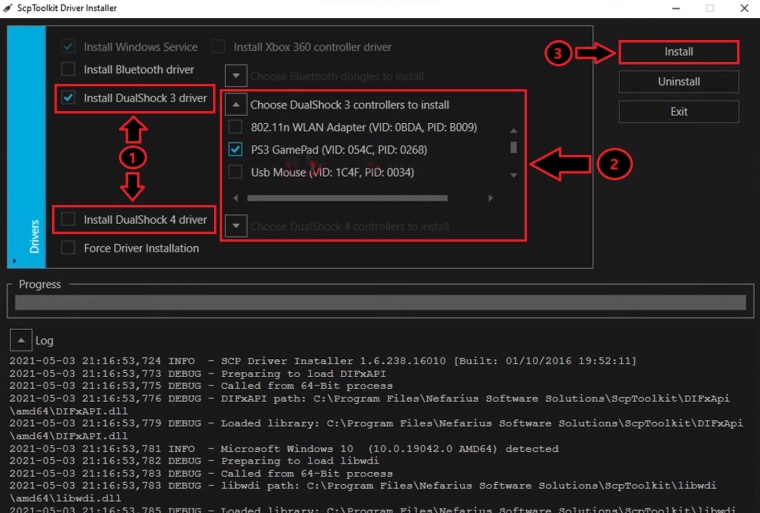Collapse the Log section
Screen dimensions: 760x513
pyautogui.click(x=21, y=340)
